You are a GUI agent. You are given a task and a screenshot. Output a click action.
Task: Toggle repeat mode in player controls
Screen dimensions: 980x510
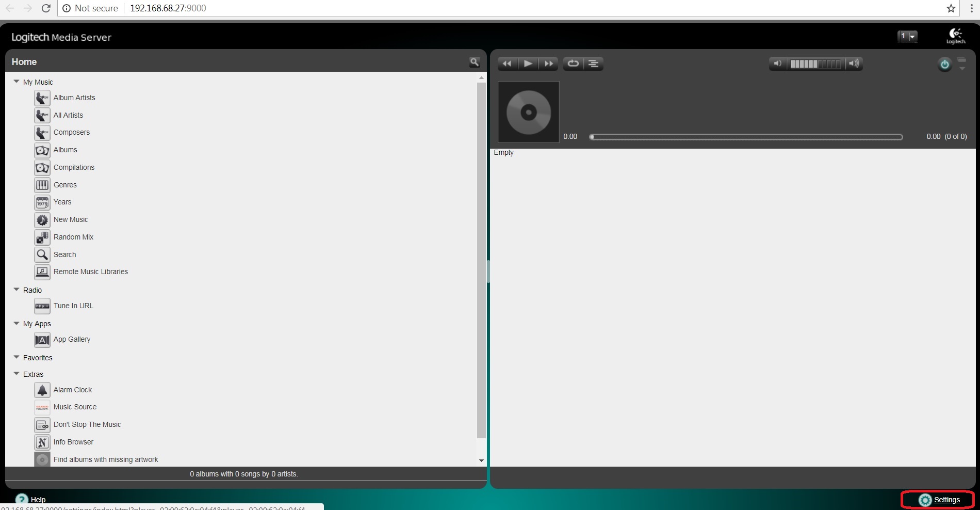pyautogui.click(x=573, y=63)
